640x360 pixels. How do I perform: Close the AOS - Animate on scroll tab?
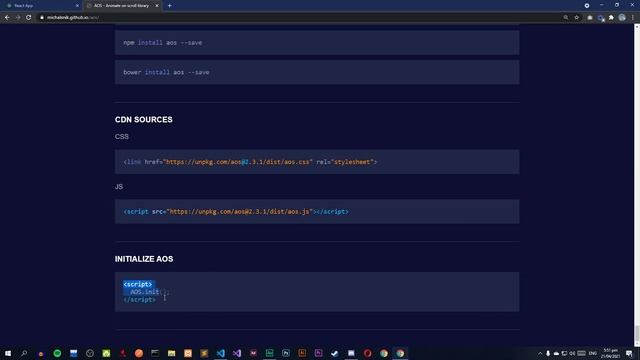157,6
